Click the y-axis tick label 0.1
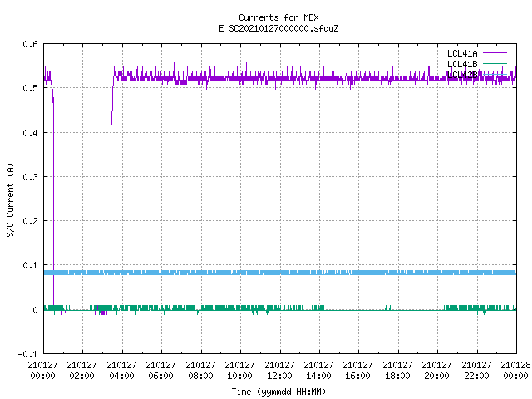 click(x=30, y=265)
